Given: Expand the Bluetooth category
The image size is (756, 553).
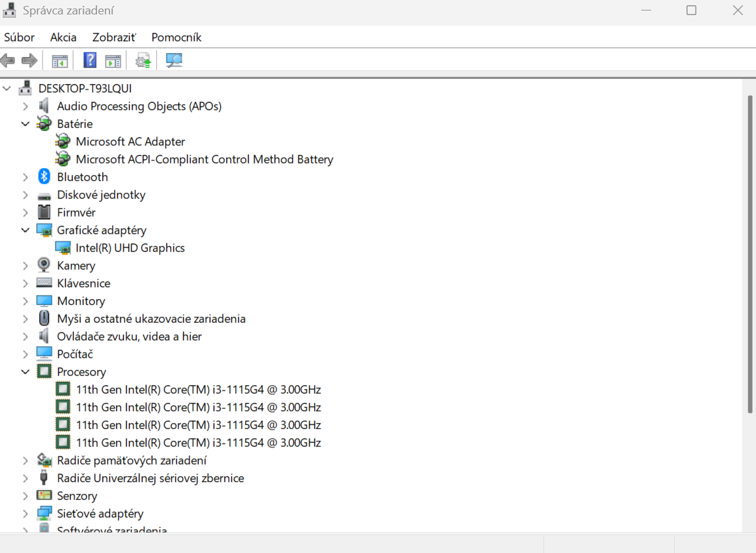Looking at the screenshot, I should 25,176.
